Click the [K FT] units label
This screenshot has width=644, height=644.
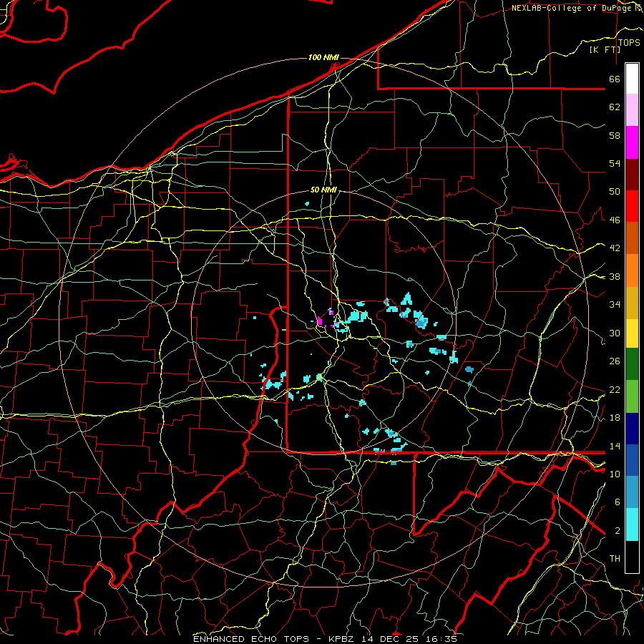(x=605, y=49)
